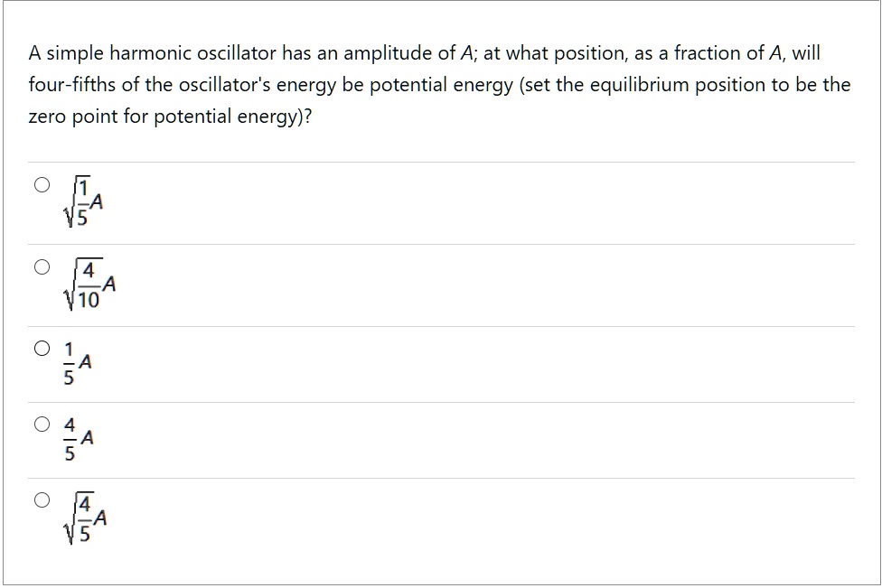Select the √(1/5)A answer option
This screenshot has width=882, height=588.
click(x=42, y=185)
